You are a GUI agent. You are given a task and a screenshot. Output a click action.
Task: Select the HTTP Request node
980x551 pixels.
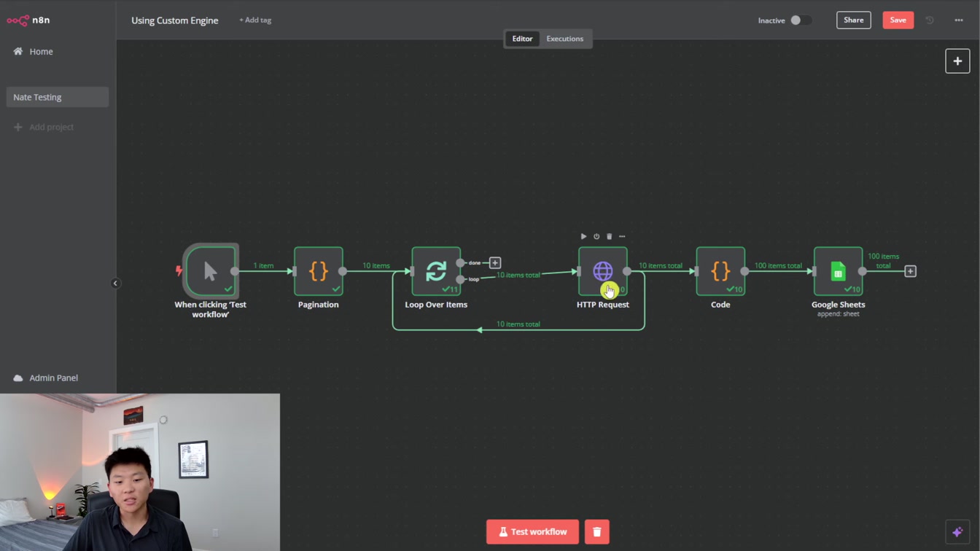[602, 271]
